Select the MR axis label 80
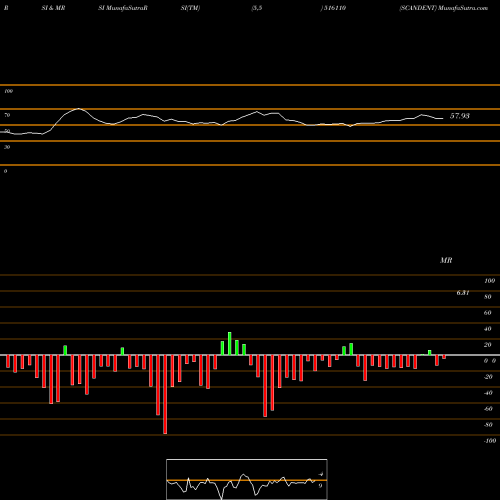Viewport: 500px width, 500px height. click(488, 297)
